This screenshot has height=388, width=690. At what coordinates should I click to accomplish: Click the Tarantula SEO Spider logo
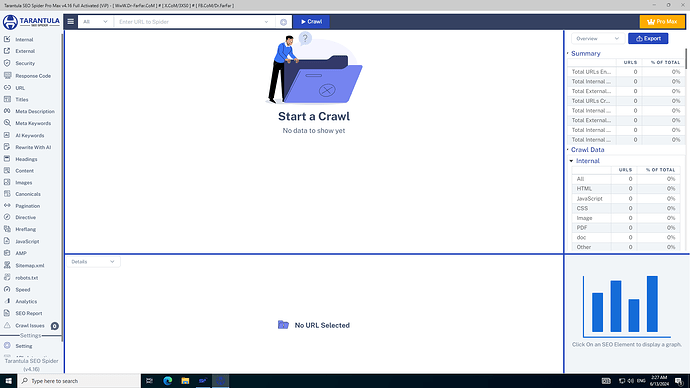tap(31, 22)
